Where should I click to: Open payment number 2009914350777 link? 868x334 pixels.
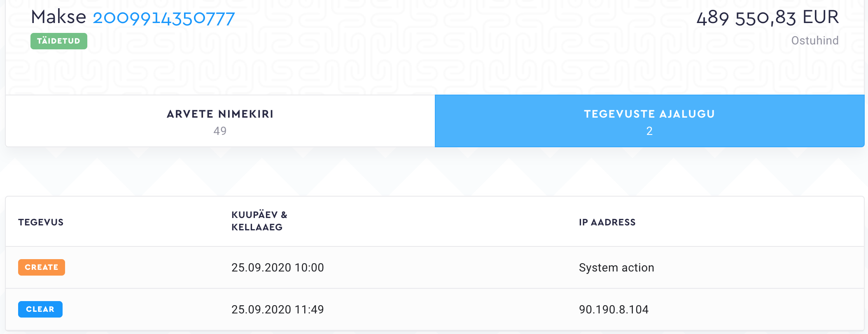click(163, 18)
